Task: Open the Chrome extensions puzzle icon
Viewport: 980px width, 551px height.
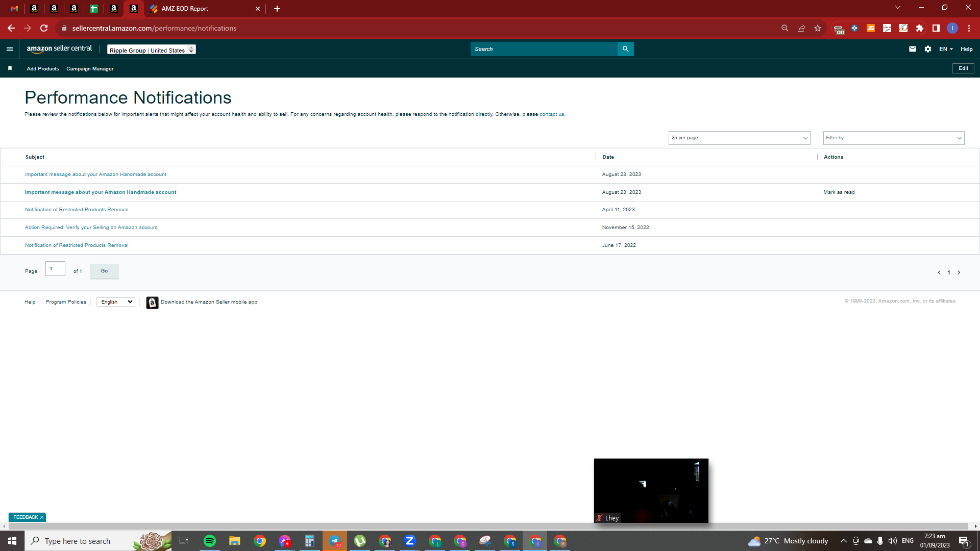Action: pyautogui.click(x=920, y=28)
